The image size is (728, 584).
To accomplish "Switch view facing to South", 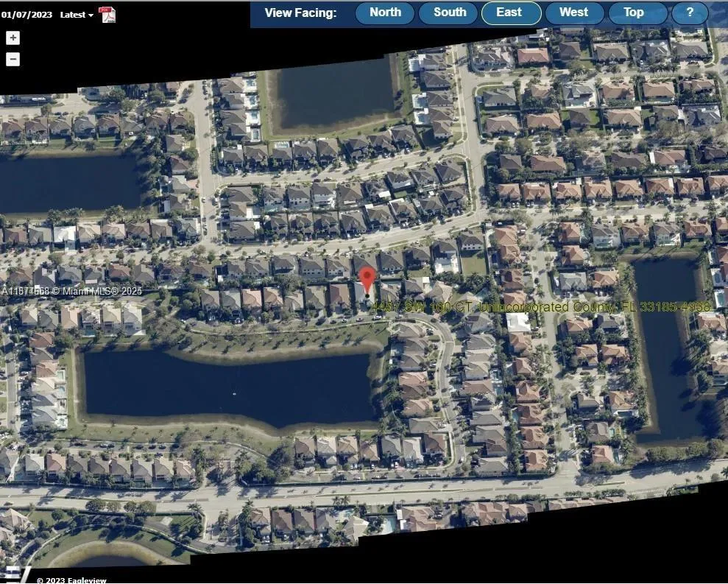I will (x=449, y=13).
